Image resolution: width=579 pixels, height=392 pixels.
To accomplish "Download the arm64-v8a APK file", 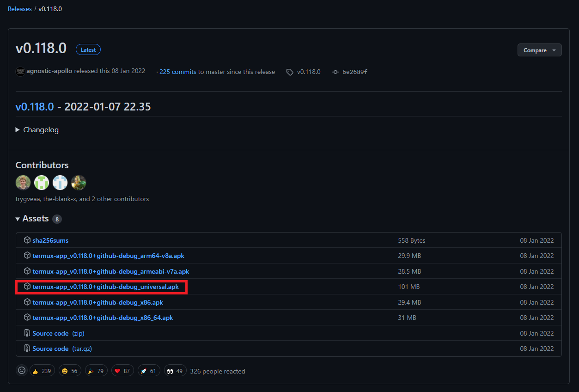I will tap(108, 256).
